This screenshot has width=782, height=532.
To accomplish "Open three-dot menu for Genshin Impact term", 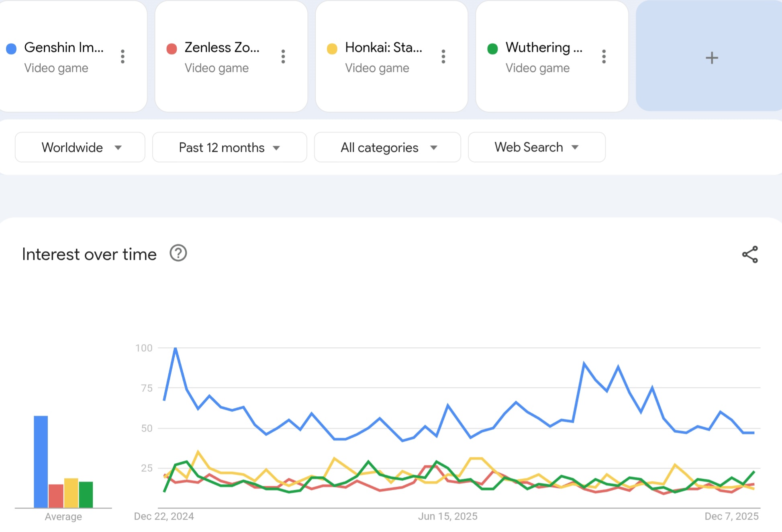I will (x=123, y=57).
